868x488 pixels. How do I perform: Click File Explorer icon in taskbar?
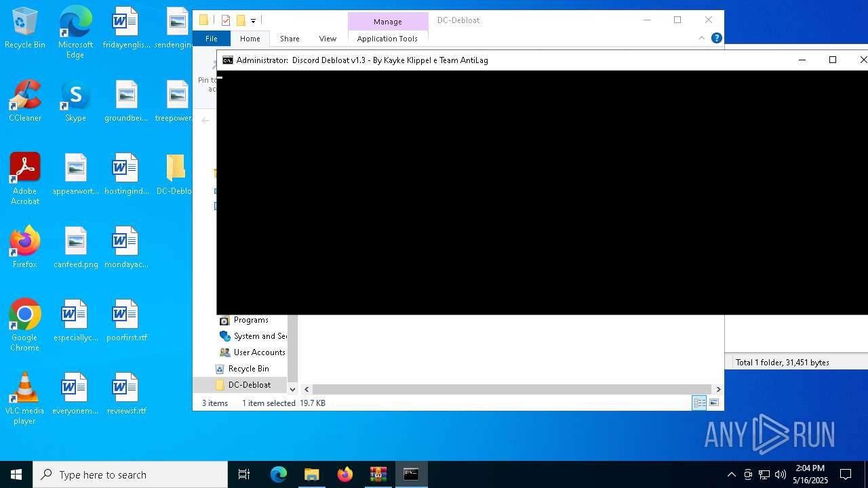(x=311, y=474)
